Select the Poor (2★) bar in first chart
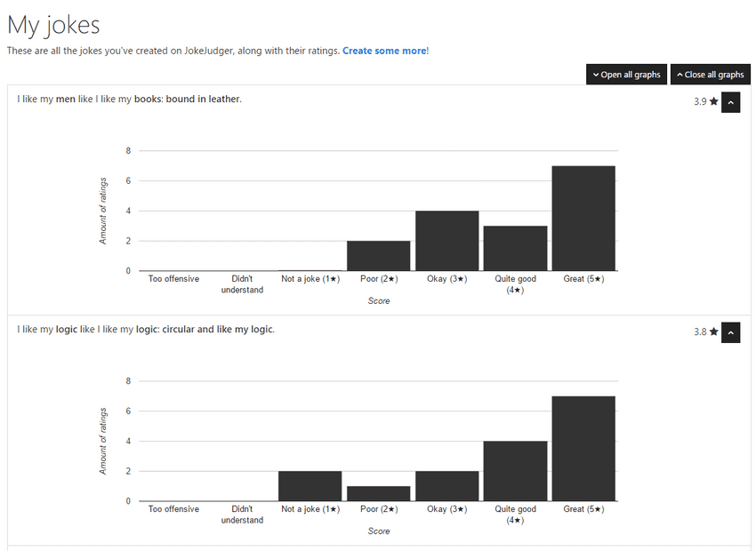Viewport: 756px width, 551px height. coord(379,256)
